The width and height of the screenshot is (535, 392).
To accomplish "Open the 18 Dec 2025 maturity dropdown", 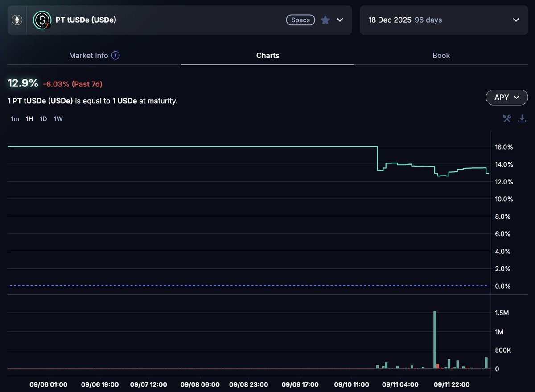I will pos(444,20).
